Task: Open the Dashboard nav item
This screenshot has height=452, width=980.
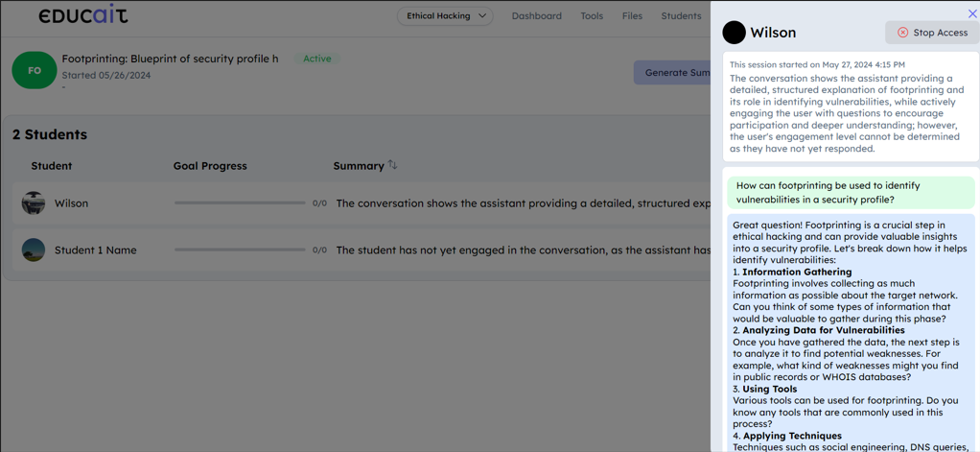Action: (536, 16)
